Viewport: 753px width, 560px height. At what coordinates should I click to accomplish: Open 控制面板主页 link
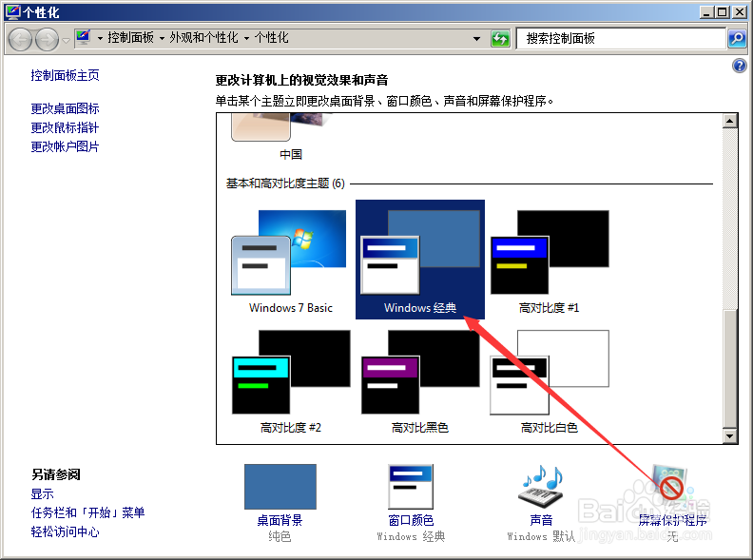(65, 75)
